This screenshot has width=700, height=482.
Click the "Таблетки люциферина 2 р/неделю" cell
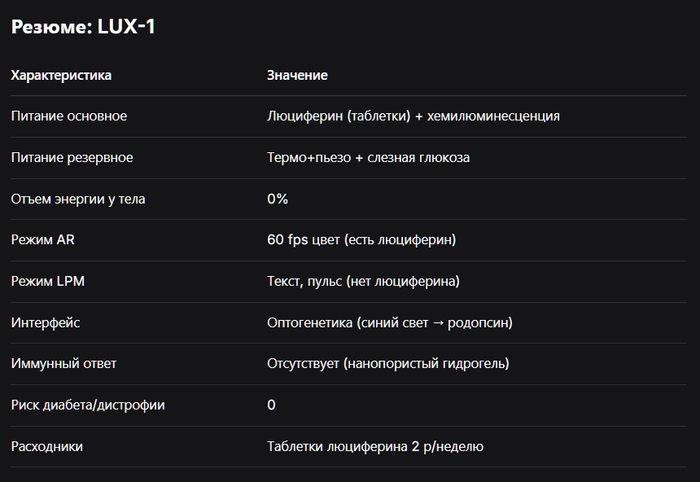pos(375,446)
